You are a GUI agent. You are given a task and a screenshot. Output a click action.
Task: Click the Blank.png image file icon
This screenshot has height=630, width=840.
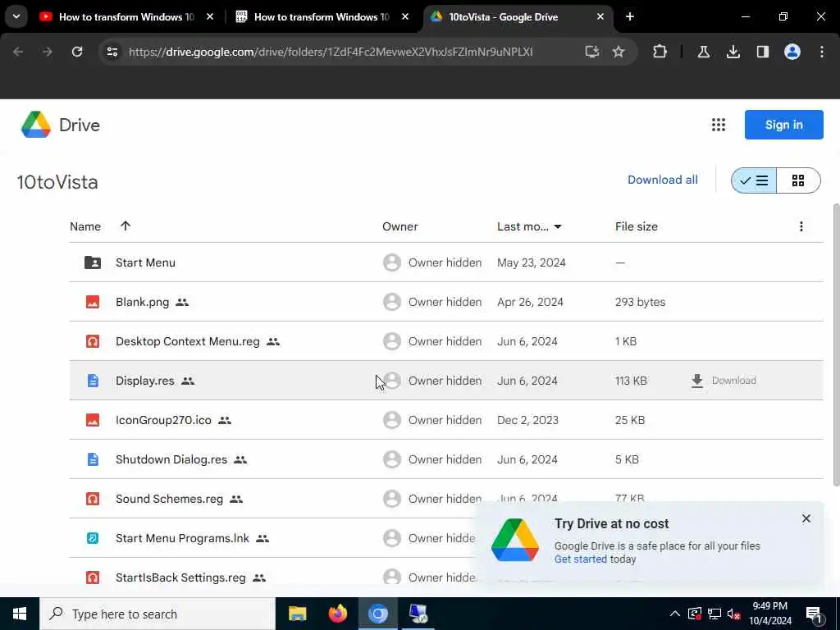(x=93, y=302)
